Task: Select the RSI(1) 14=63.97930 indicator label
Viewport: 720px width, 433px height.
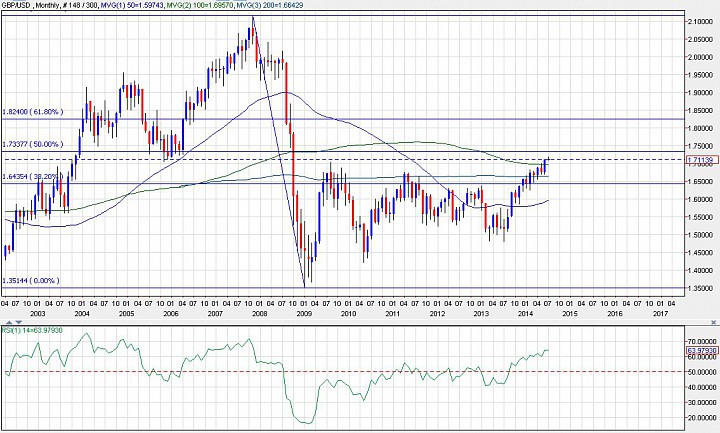Action: [33, 330]
